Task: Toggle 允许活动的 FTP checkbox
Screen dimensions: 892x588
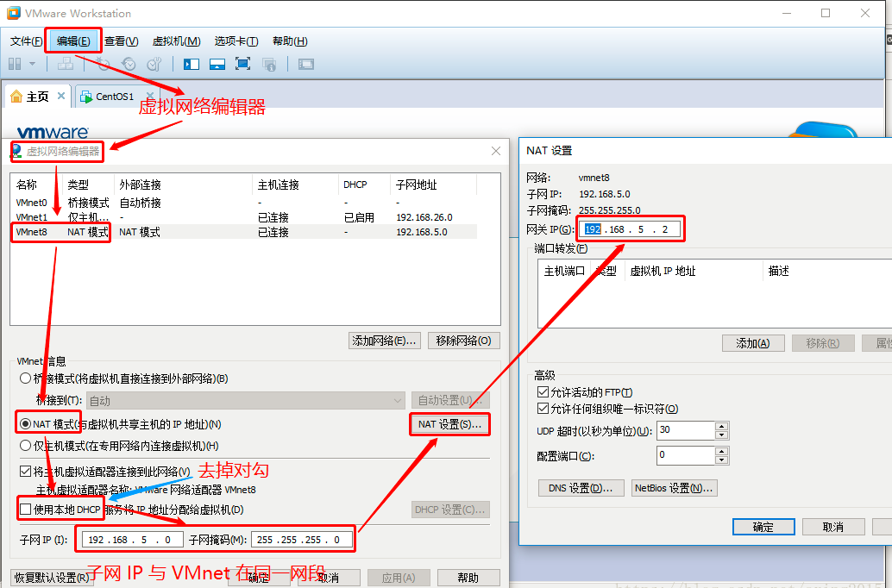Action: (x=543, y=391)
